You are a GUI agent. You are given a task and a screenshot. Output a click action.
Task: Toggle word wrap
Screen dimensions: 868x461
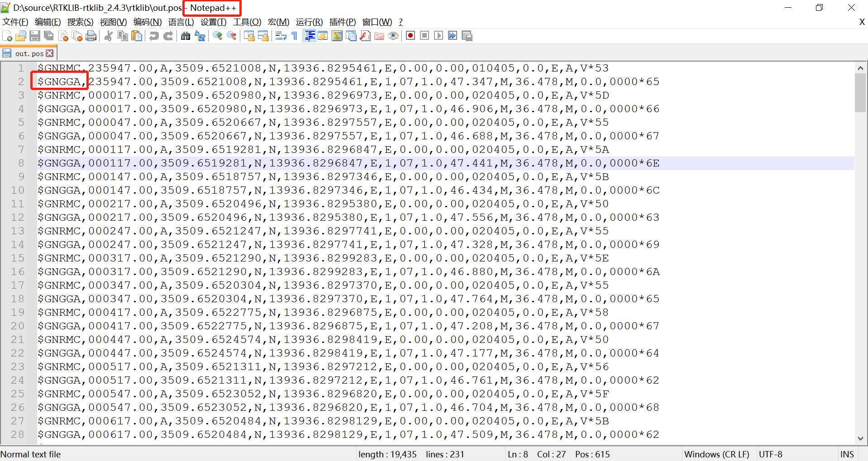click(281, 36)
